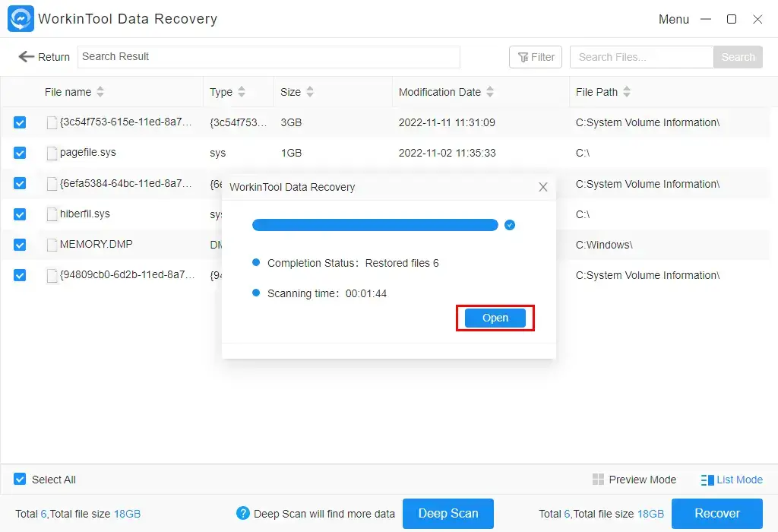Click the Preview Mode grid icon
The height and width of the screenshot is (532, 778).
click(x=598, y=480)
